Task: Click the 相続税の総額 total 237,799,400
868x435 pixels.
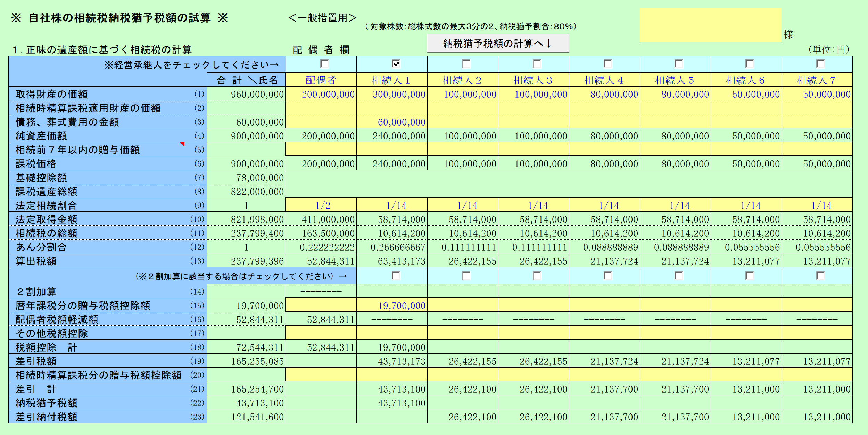Action: pos(246,233)
